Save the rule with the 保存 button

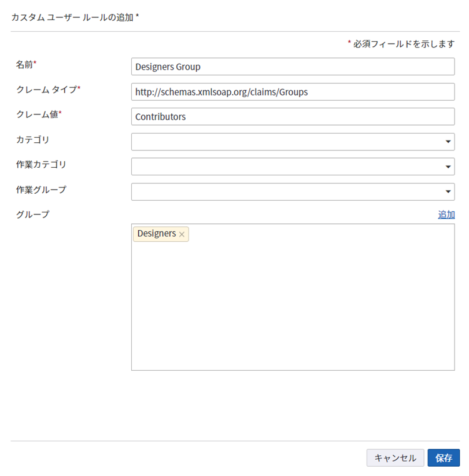[x=444, y=457]
